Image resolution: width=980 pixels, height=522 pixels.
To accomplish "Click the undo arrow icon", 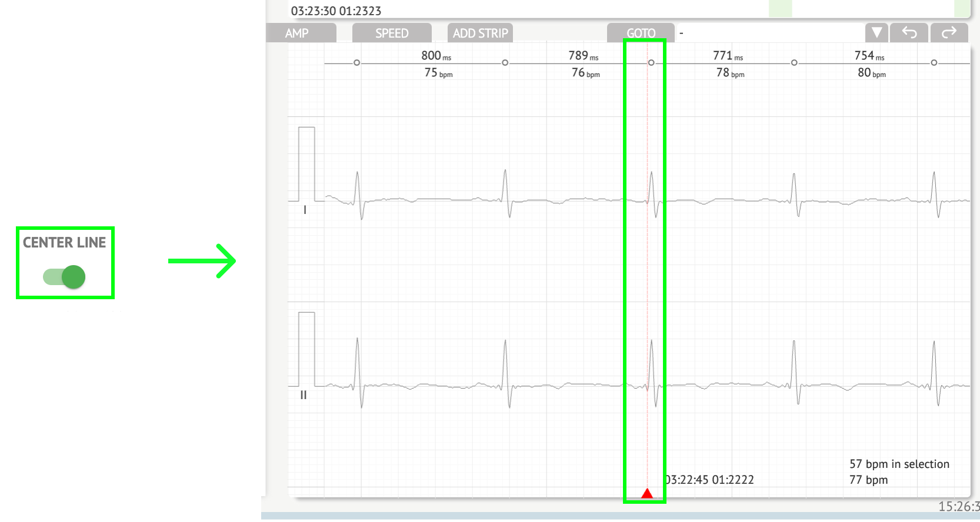I will pos(909,33).
